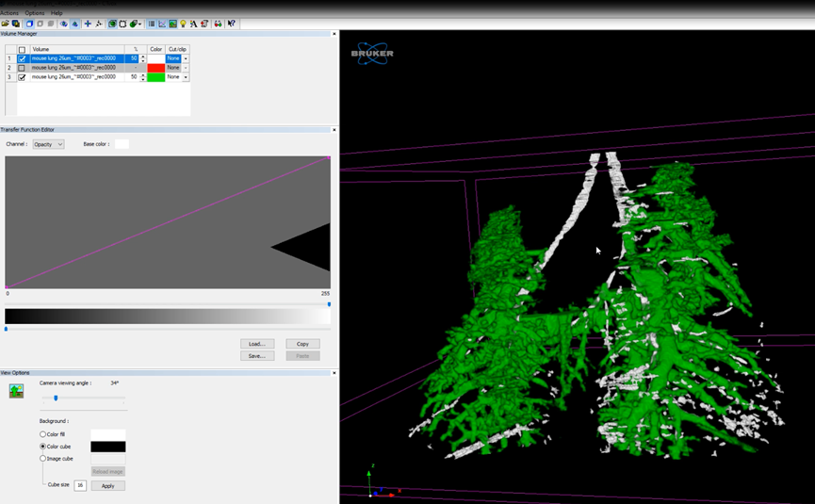Check visibility checkbox for volume row 2
This screenshot has width=815, height=504.
click(x=22, y=68)
